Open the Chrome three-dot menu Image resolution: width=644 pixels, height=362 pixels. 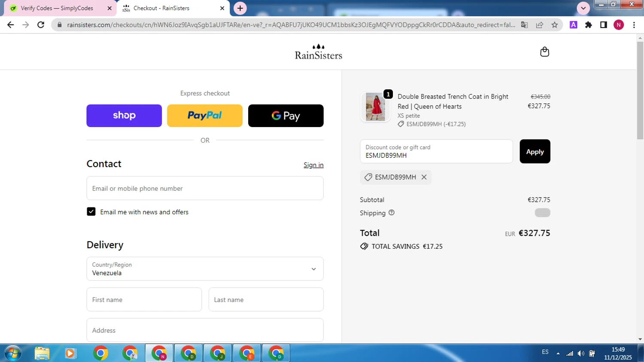(x=634, y=25)
